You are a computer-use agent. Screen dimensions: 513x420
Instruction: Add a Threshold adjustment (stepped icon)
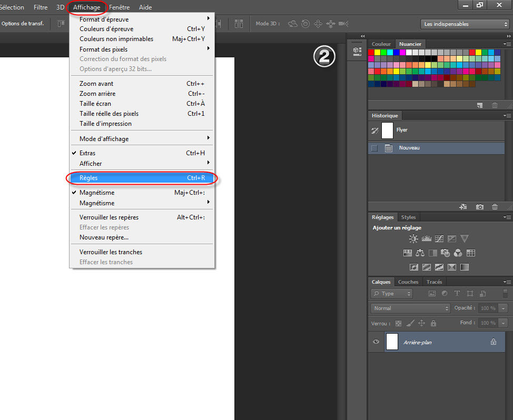click(x=439, y=267)
